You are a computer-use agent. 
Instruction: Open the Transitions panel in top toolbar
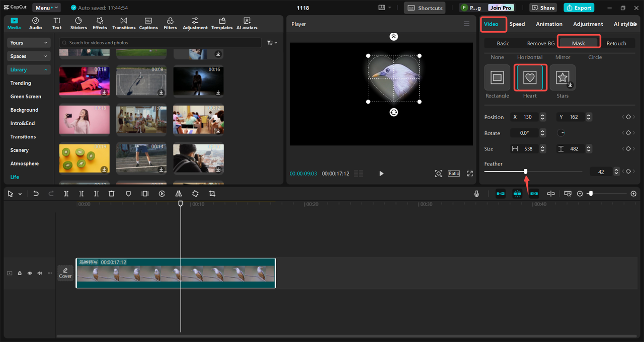point(124,23)
